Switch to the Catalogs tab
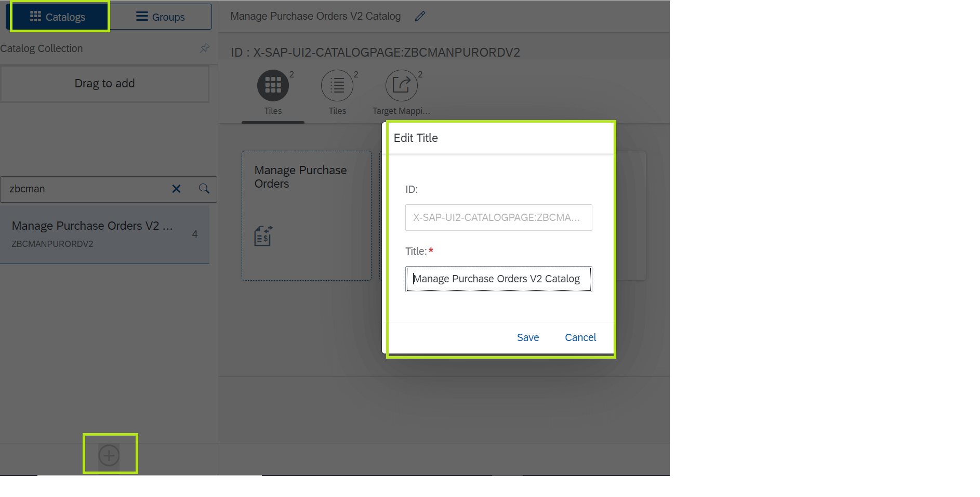 59,16
